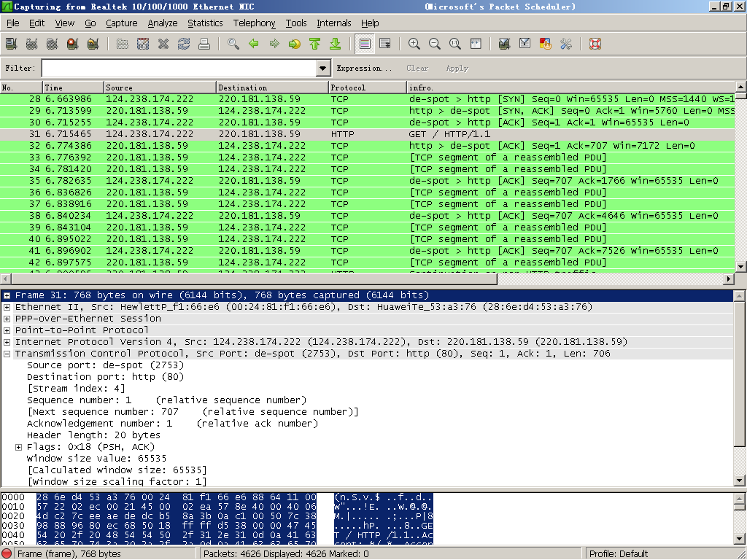Expand the Ethernet II tree node
747x560 pixels.
pos(7,307)
